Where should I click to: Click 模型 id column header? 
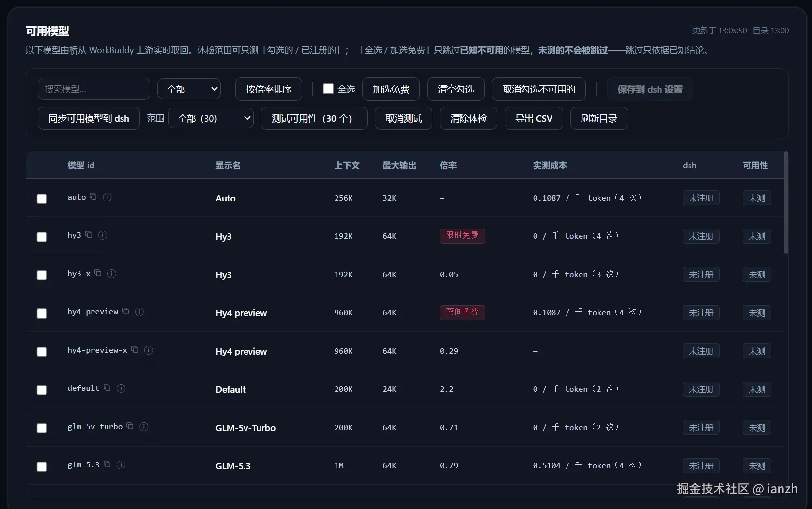(x=81, y=165)
